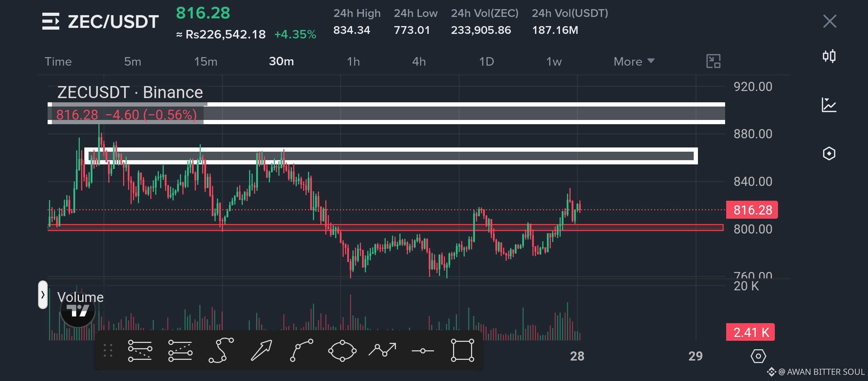Click the picture-in-picture minimize chart icon
Viewport: 868px width, 381px height.
pos(713,61)
